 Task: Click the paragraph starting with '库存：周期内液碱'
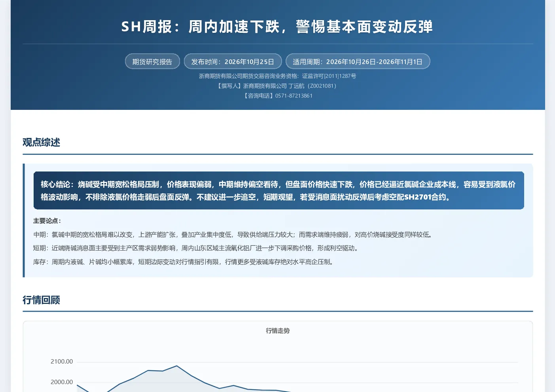184,262
